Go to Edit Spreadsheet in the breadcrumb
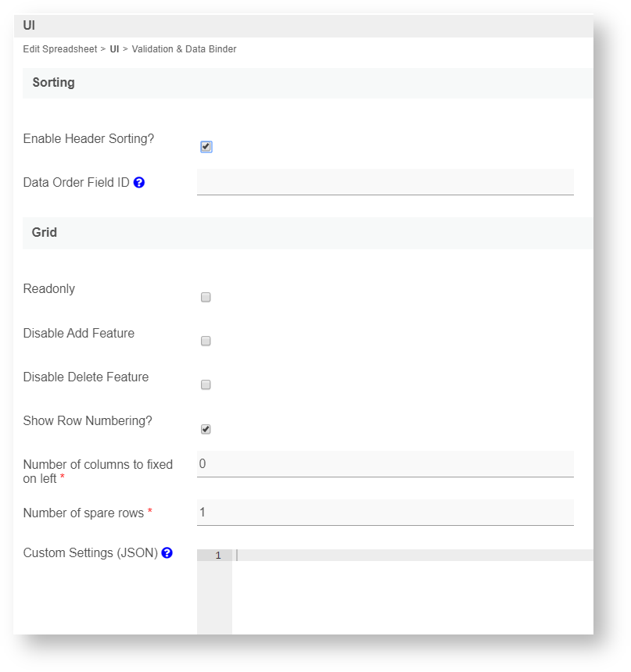The image size is (631, 672). 60,49
